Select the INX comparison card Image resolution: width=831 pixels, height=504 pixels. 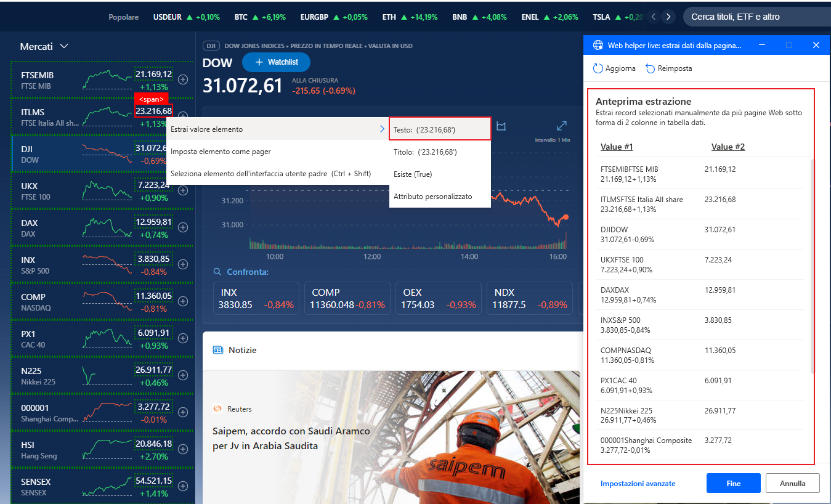click(256, 299)
